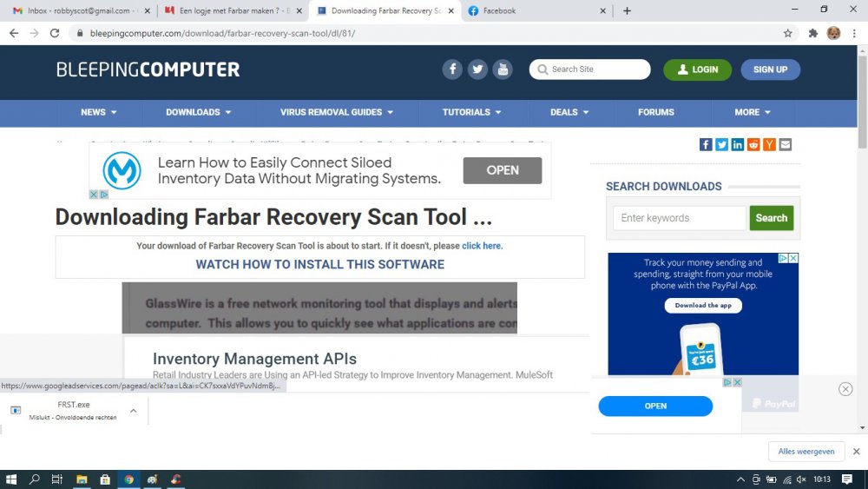868x489 pixels.
Task: Open the notification center icon
Action: [x=846, y=479]
